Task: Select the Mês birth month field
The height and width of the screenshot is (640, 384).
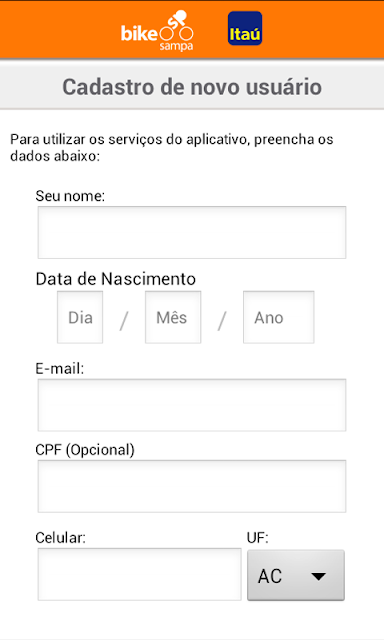Action: click(173, 317)
